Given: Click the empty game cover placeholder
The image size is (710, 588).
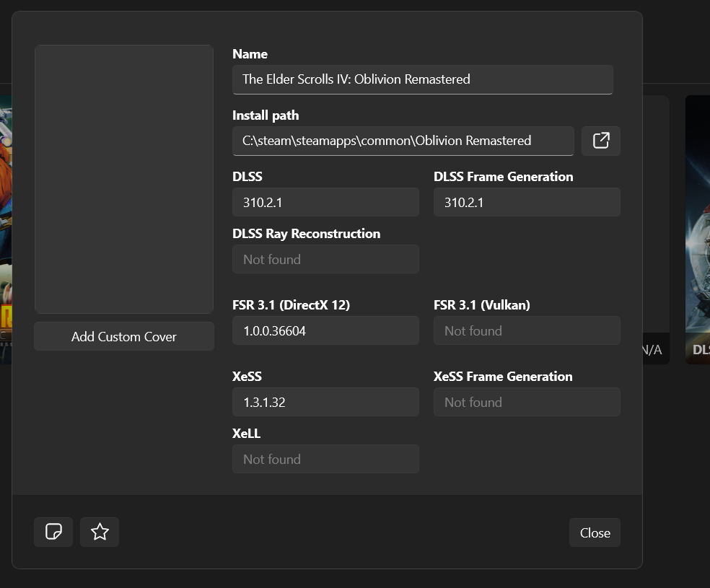Looking at the screenshot, I should [x=124, y=180].
